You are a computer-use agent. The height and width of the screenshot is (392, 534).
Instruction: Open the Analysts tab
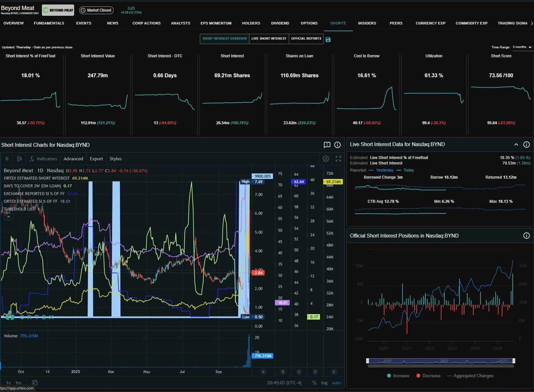click(x=180, y=23)
